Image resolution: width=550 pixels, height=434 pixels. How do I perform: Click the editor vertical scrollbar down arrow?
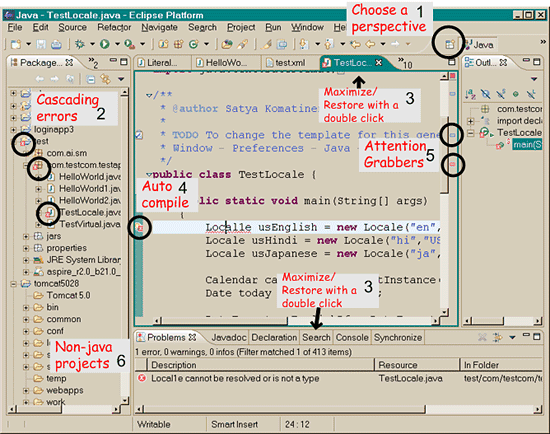coord(444,312)
